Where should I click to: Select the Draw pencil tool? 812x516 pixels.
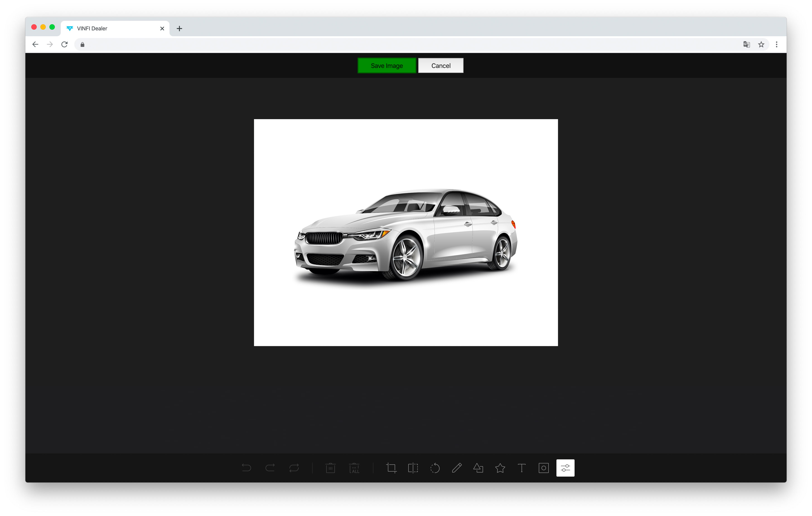(x=457, y=468)
